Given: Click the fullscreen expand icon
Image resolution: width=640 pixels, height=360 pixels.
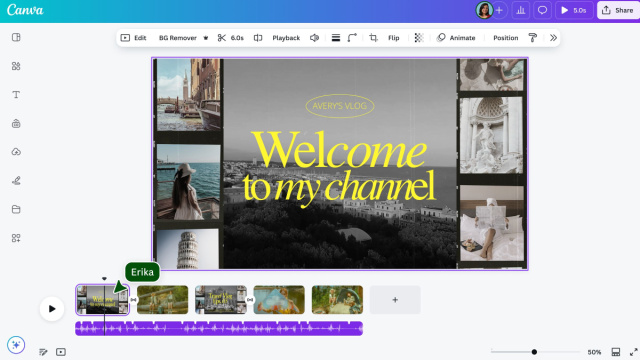Looking at the screenshot, I should [633, 352].
